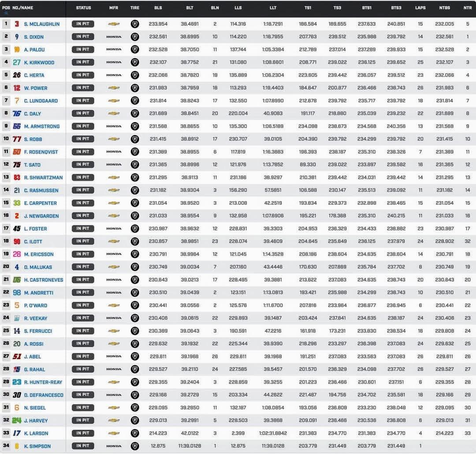
Task: Click the TS1 column header
Action: 308,8
